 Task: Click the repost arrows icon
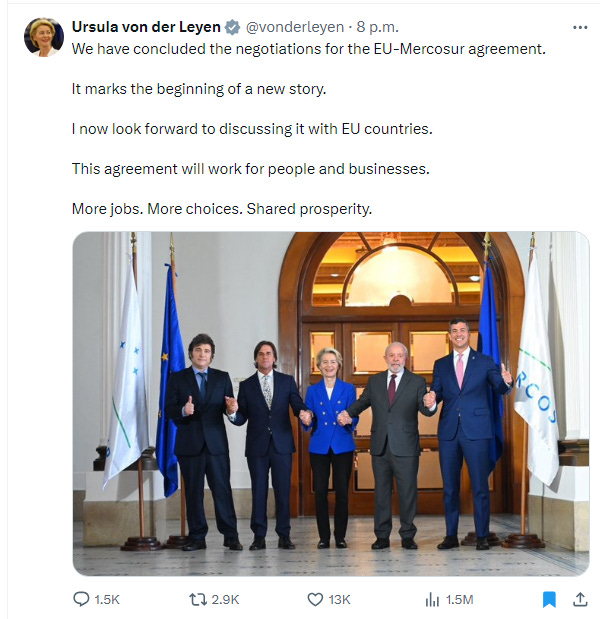[x=198, y=599]
